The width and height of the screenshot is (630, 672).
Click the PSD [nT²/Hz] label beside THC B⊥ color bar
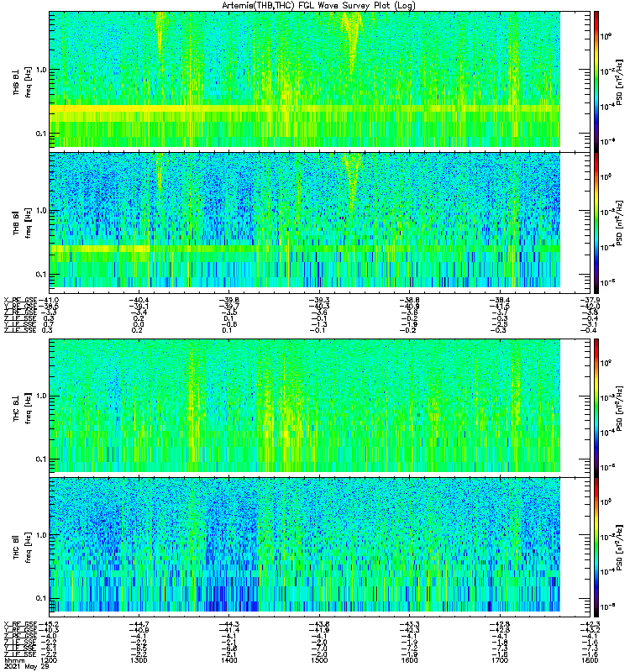coord(619,408)
